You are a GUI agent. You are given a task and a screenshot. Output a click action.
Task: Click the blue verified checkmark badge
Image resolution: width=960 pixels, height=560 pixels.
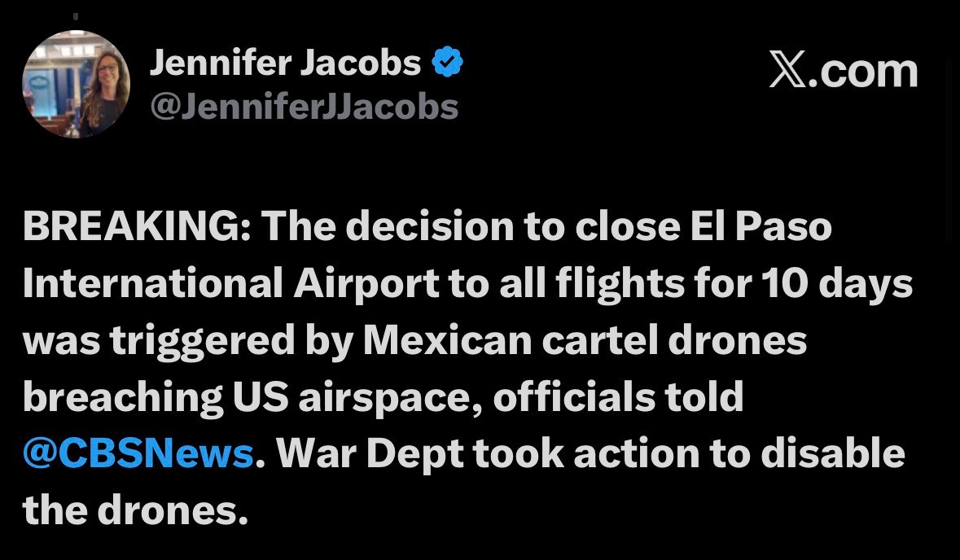(447, 63)
